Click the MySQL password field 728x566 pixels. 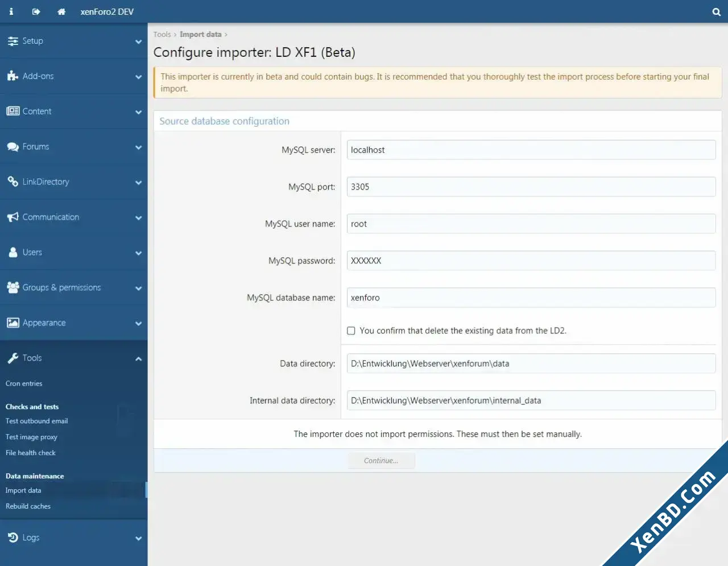531,261
